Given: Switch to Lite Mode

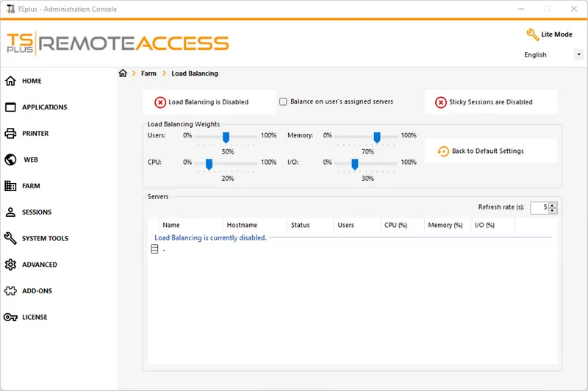Looking at the screenshot, I should click(x=549, y=35).
